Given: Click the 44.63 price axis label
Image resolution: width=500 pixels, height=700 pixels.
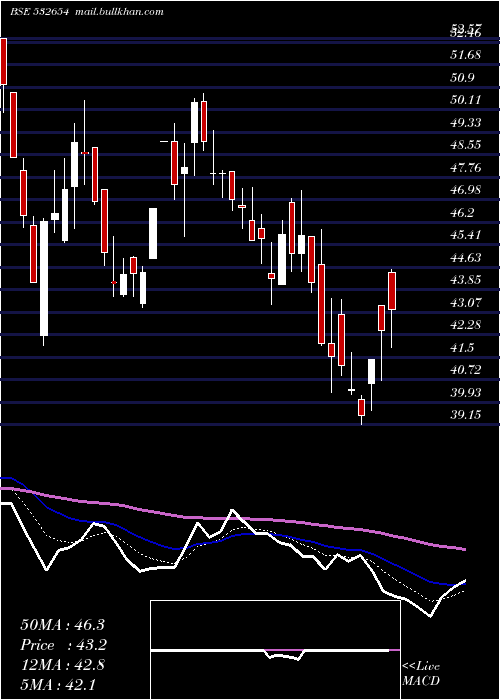Looking at the screenshot, I should point(466,258).
